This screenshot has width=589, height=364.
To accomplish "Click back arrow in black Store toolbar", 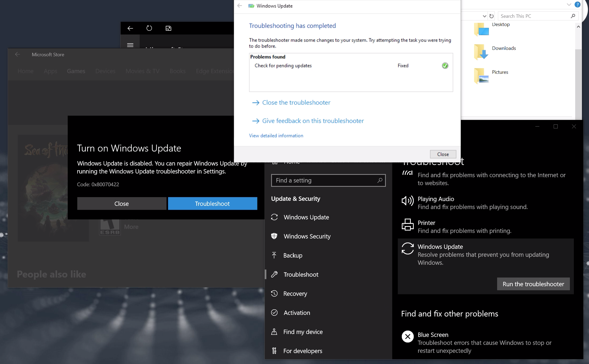I will 130,28.
